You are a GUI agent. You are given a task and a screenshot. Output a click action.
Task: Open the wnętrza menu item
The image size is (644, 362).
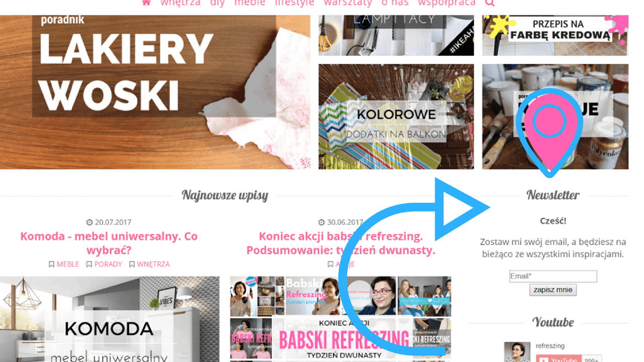[x=180, y=3]
